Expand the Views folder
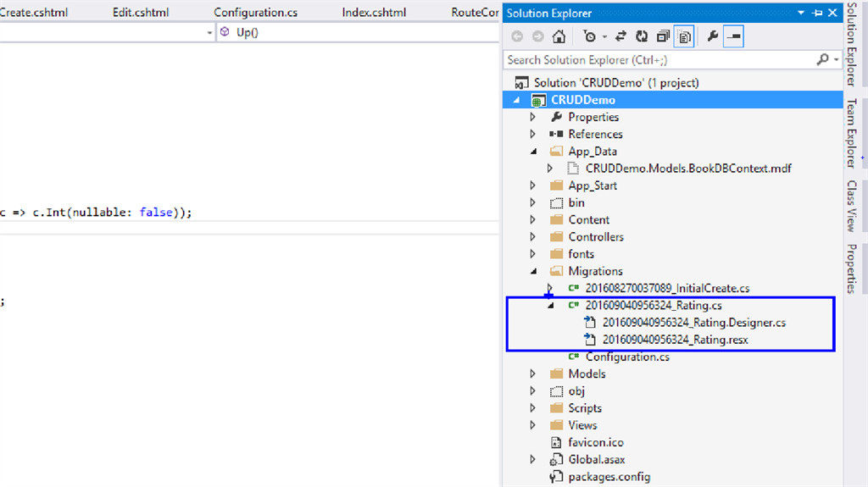The image size is (868, 487). (x=532, y=425)
